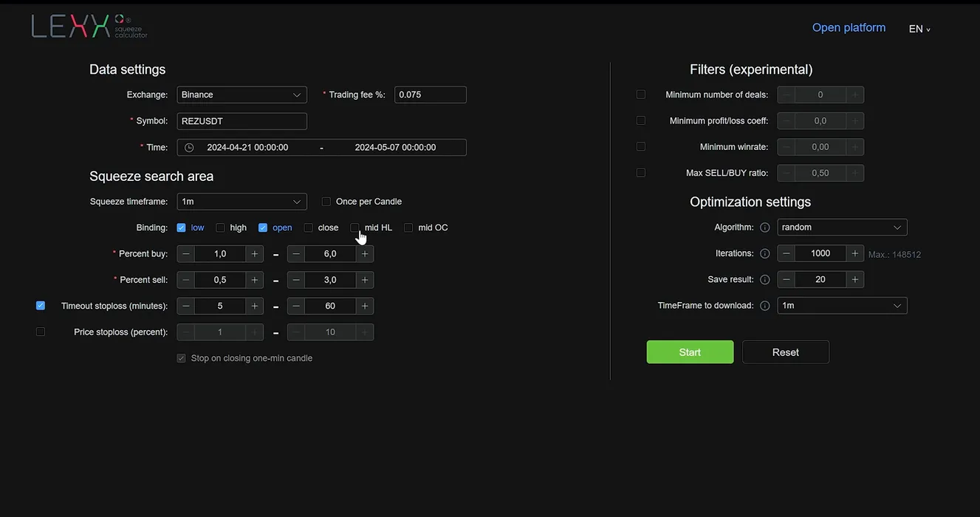Decrease the maximum Percent buy value
This screenshot has height=517, width=980.
pos(296,254)
